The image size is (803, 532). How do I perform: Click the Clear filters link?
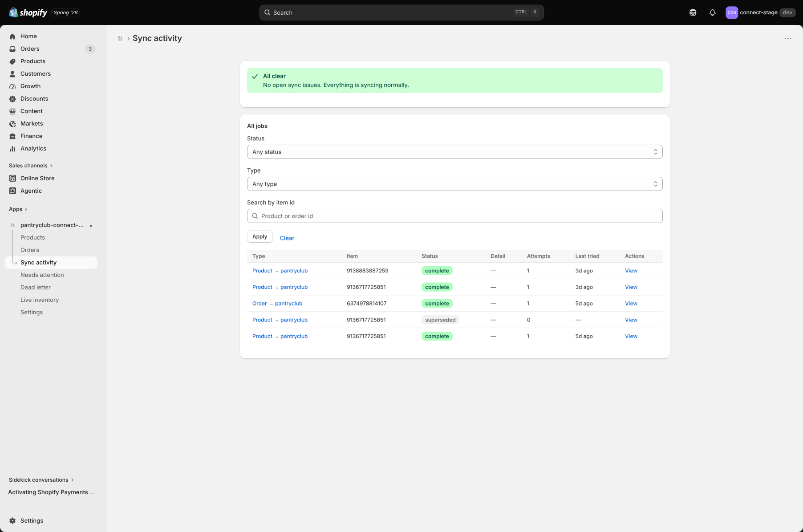[287, 238]
